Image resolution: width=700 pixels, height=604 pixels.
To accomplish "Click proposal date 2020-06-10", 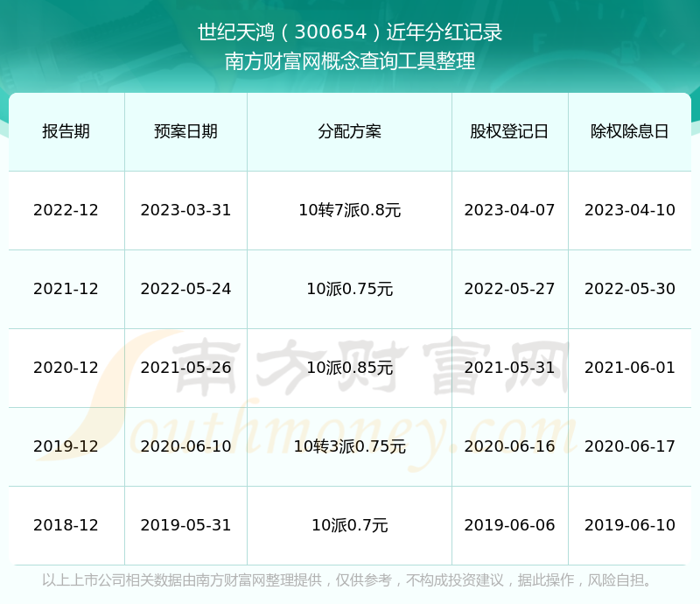I will coord(185,446).
